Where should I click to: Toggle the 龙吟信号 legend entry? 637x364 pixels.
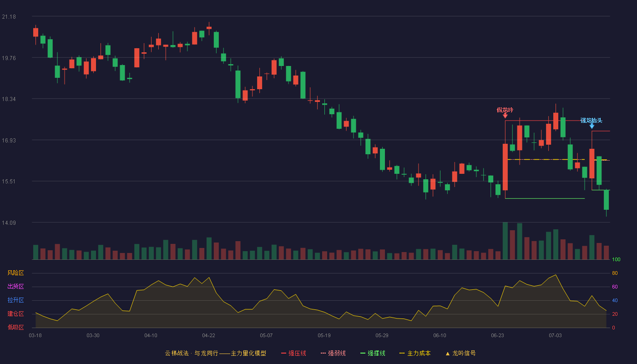(460, 353)
